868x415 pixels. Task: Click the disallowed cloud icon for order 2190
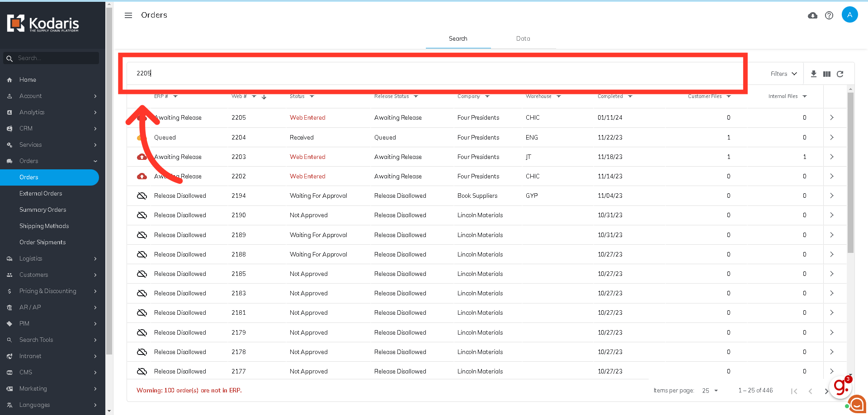[142, 215]
